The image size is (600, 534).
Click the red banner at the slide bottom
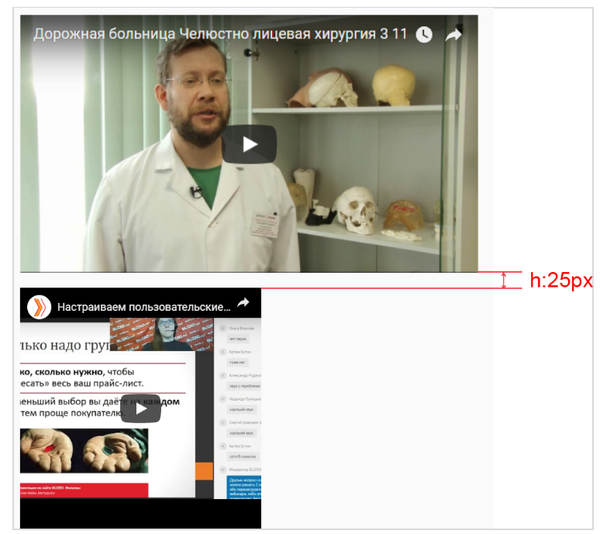84,490
